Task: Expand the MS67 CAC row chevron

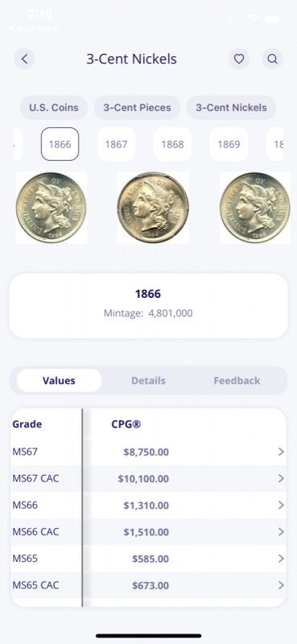Action: (x=282, y=478)
